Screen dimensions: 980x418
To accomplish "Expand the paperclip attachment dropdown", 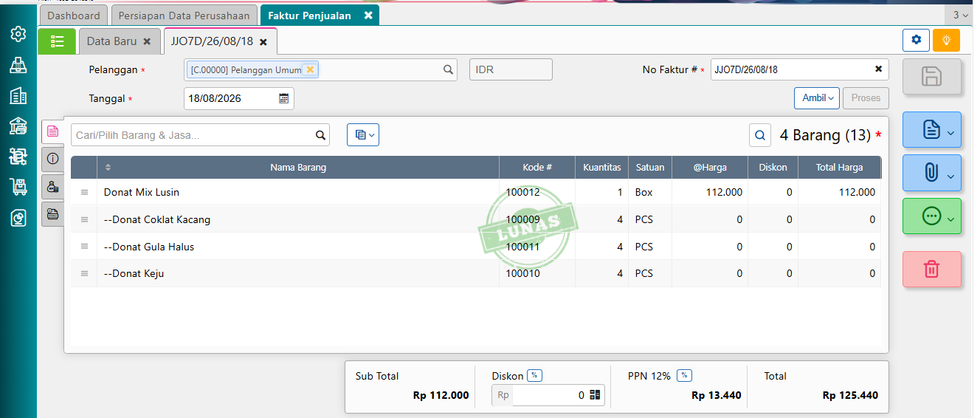I will pyautogui.click(x=932, y=174).
